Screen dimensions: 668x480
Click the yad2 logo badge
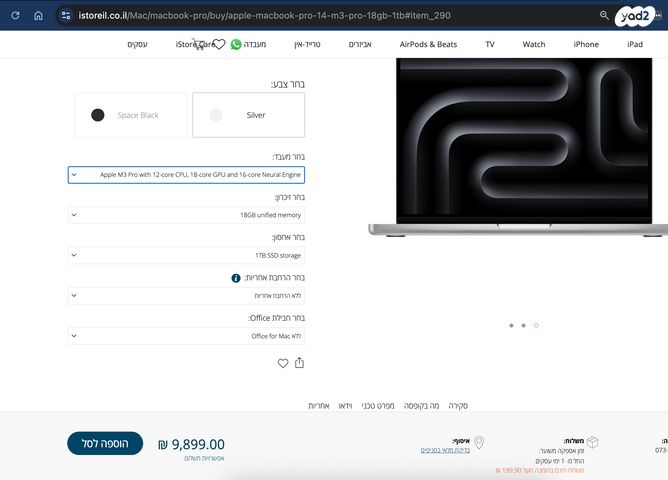point(634,17)
